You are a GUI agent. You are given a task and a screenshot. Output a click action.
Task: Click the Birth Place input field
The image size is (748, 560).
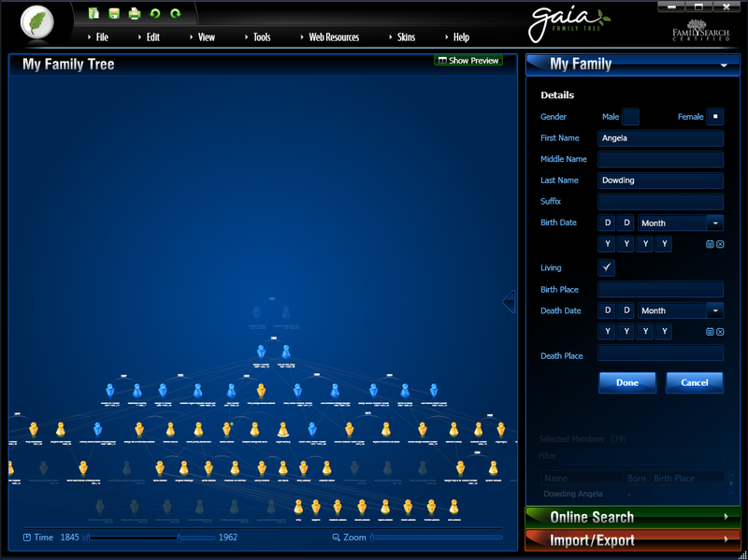point(661,290)
